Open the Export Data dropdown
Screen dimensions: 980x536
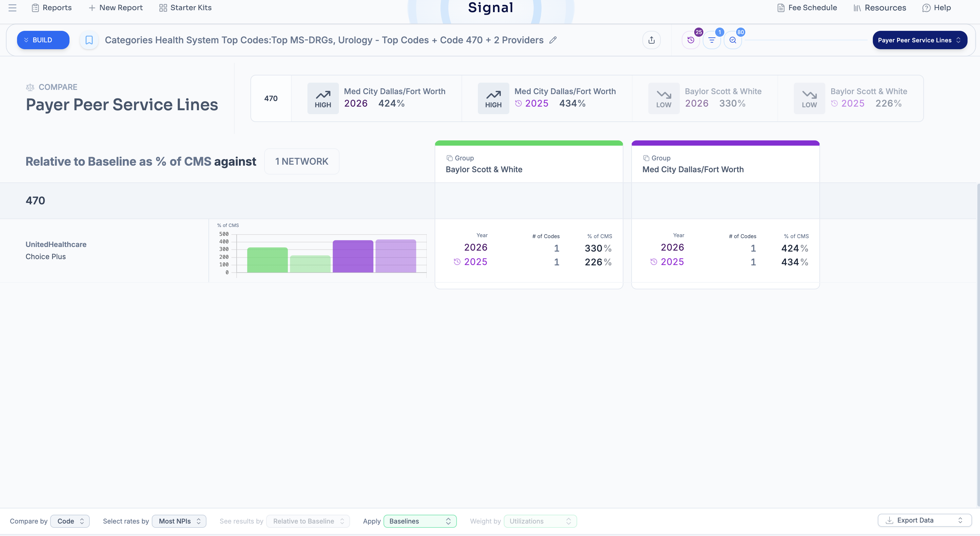point(925,520)
